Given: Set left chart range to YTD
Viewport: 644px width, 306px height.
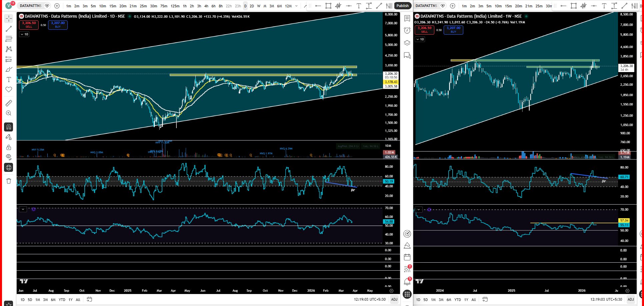Looking at the screenshot, I should (62, 300).
